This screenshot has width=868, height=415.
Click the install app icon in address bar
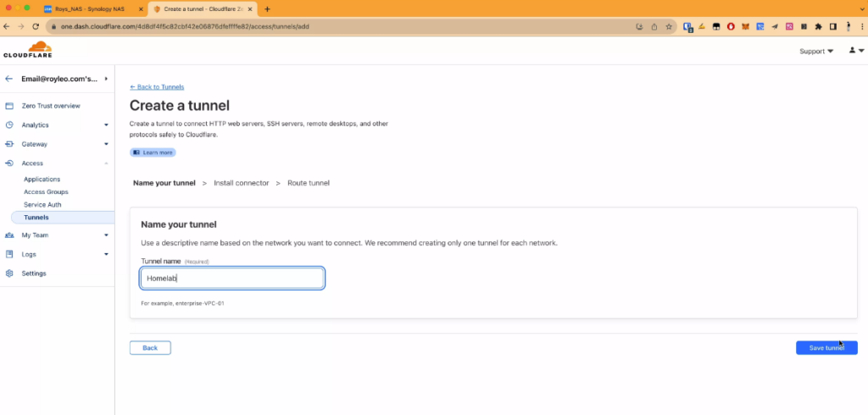pyautogui.click(x=639, y=26)
